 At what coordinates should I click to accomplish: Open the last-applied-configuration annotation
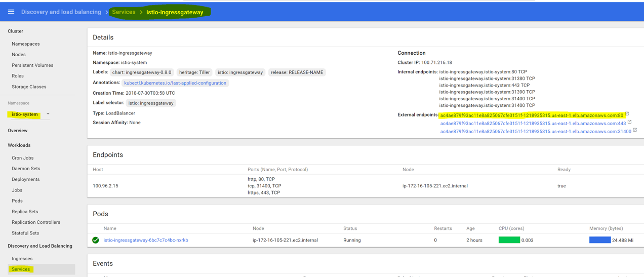click(x=175, y=83)
